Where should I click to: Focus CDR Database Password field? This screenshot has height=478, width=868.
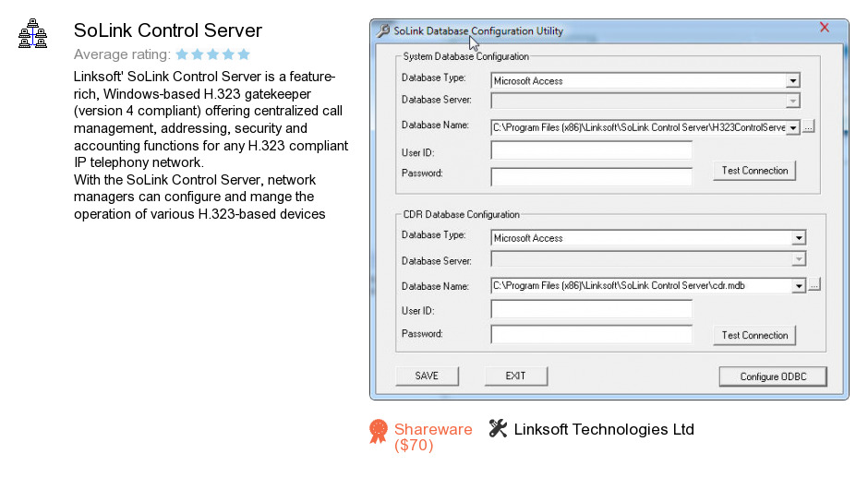point(591,334)
